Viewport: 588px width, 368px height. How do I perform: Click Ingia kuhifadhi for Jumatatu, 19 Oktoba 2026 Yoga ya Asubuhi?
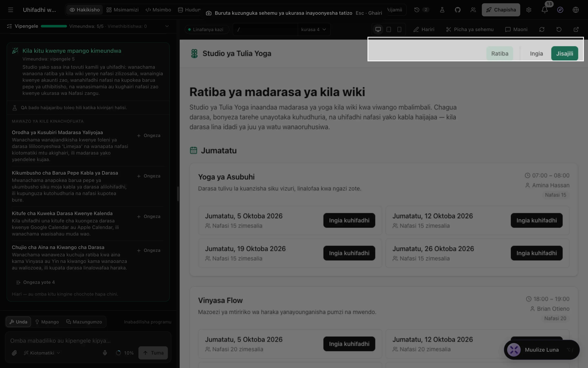(349, 253)
